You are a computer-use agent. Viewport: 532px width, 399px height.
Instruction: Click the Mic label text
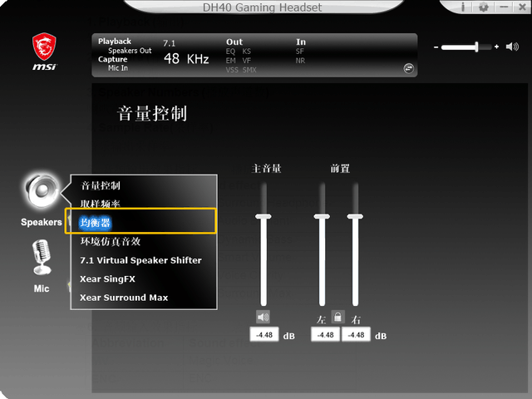coord(42,288)
